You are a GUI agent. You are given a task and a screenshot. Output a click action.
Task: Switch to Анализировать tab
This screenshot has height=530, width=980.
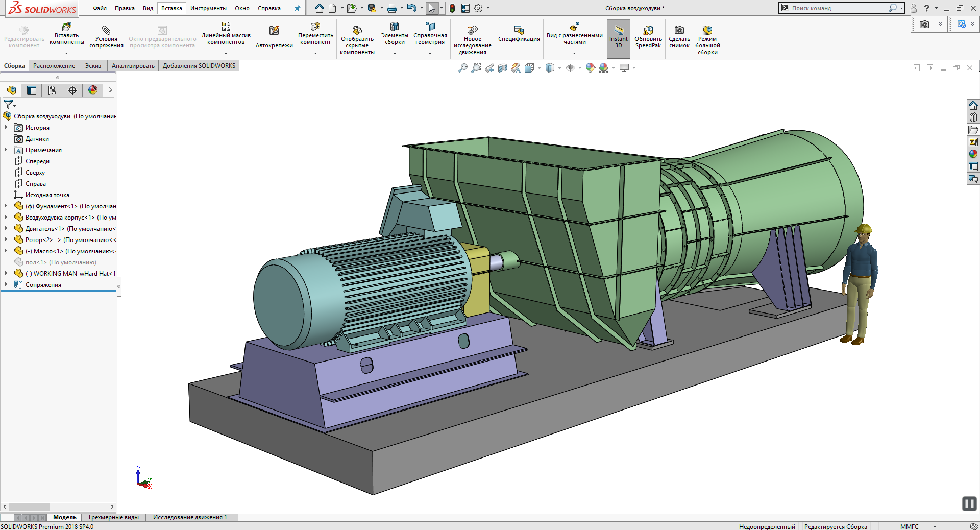tap(133, 66)
